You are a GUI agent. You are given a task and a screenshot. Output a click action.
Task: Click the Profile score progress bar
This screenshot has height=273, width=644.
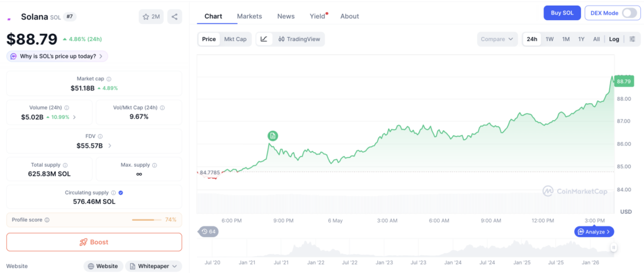point(147,220)
